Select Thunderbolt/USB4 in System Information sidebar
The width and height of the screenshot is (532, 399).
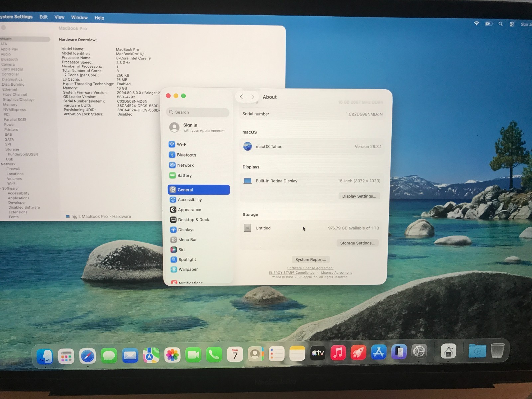point(22,154)
